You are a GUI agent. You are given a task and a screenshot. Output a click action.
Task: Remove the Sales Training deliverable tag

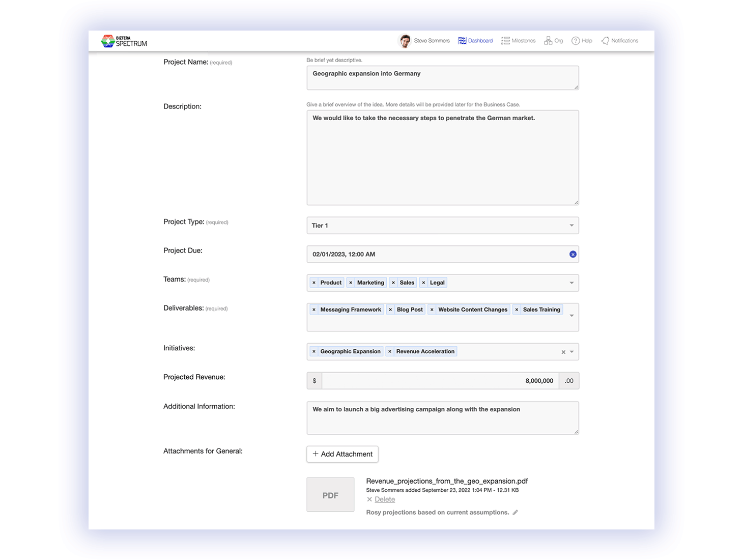[517, 310]
